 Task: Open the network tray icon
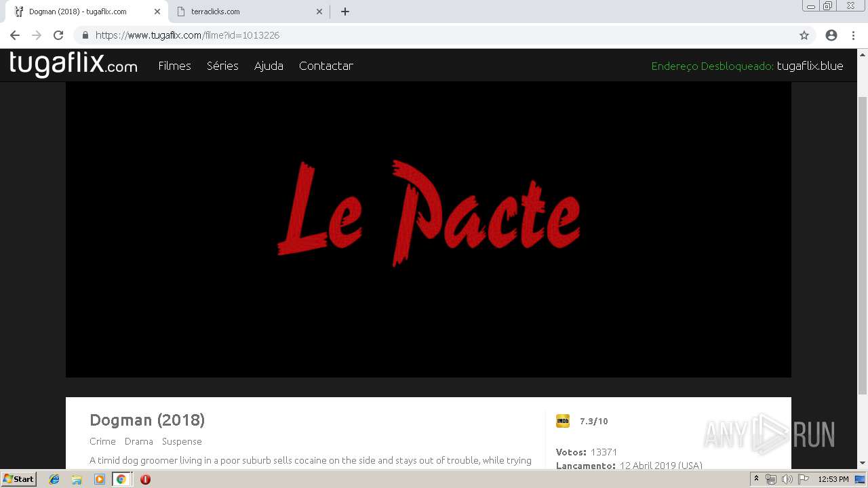(x=771, y=479)
